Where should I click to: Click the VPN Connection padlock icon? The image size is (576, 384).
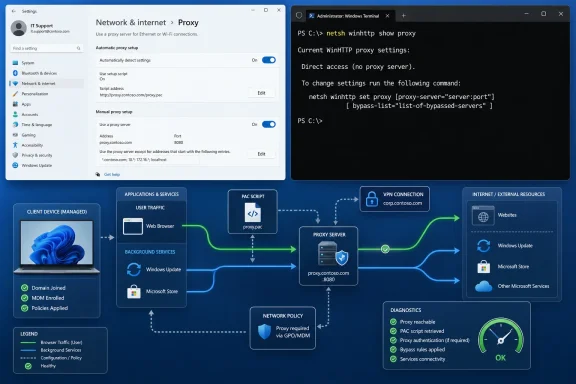[x=372, y=199]
